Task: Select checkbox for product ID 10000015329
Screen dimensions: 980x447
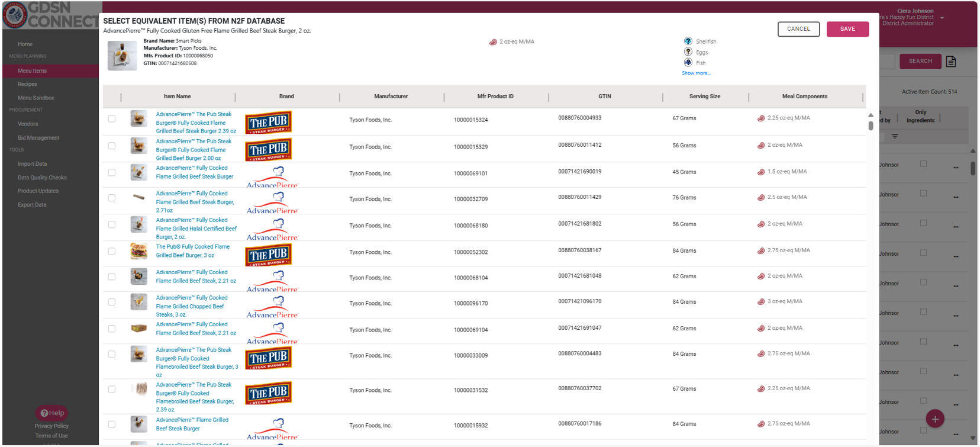Action: pos(112,146)
